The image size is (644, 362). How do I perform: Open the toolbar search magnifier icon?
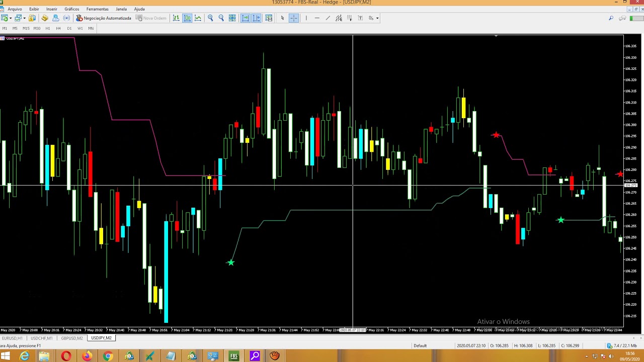pos(611,18)
